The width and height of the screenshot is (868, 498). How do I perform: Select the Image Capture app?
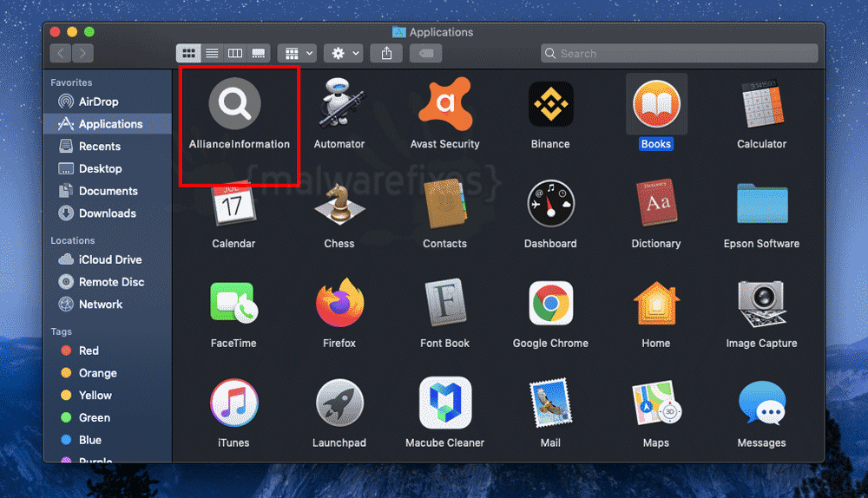[762, 304]
